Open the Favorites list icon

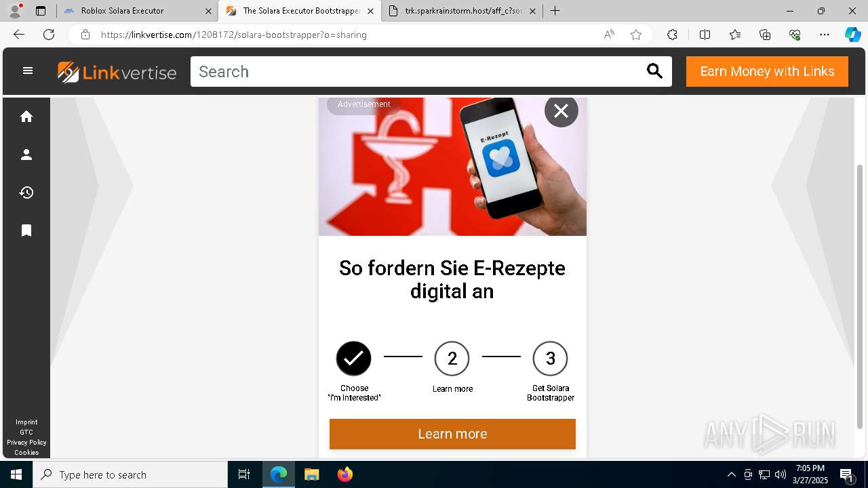pyautogui.click(x=735, y=35)
